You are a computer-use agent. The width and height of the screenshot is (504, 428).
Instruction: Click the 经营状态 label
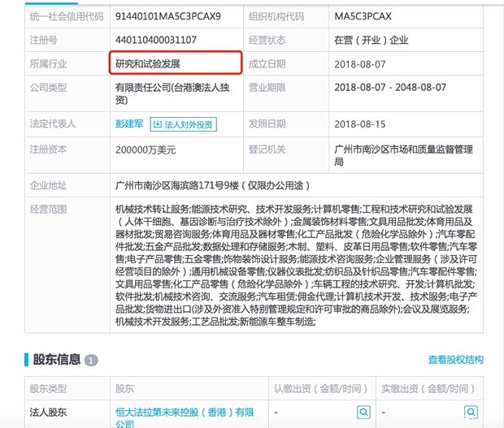coord(267,40)
